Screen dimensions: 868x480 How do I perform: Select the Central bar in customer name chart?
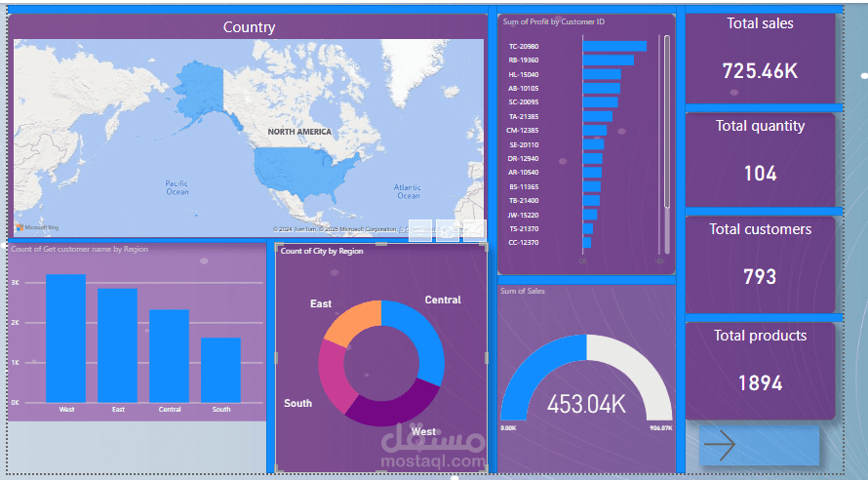tap(169, 356)
